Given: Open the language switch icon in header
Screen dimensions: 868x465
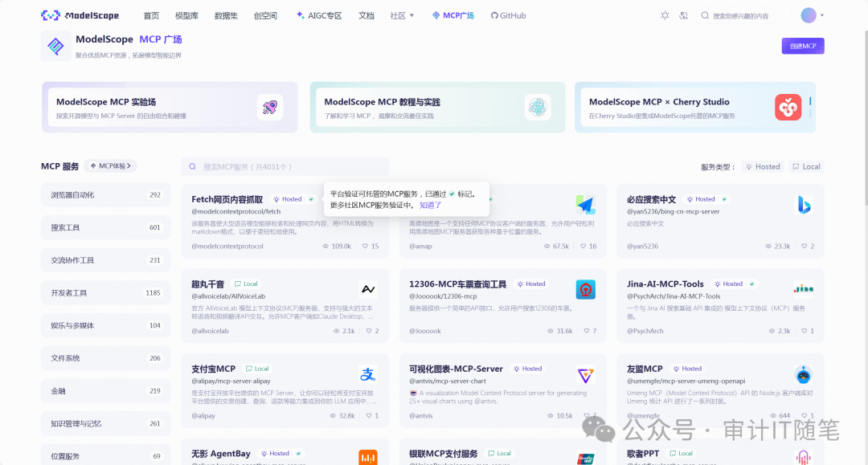Looking at the screenshot, I should [x=684, y=15].
